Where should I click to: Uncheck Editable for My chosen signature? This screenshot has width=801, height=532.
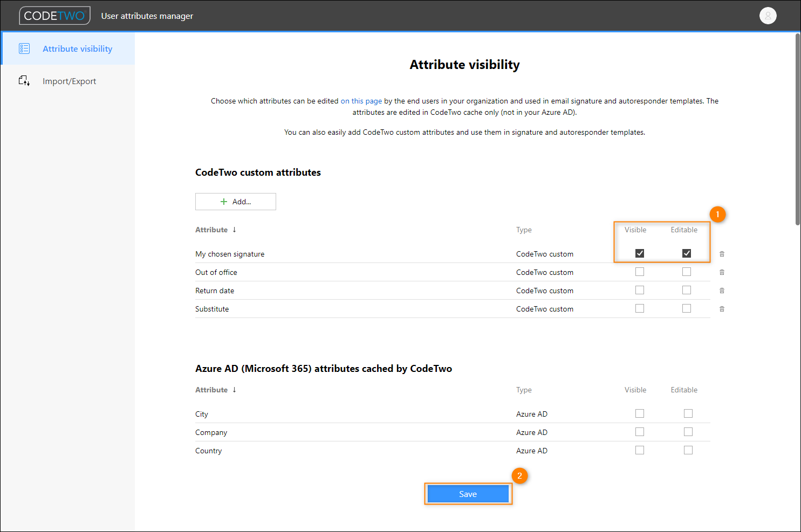[x=687, y=253]
